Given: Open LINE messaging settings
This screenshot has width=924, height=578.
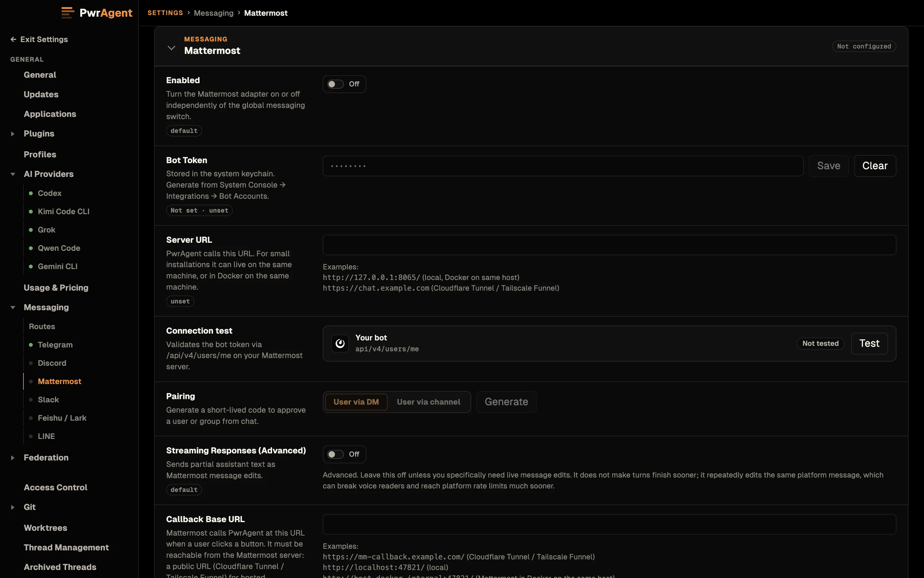Looking at the screenshot, I should pos(46,437).
